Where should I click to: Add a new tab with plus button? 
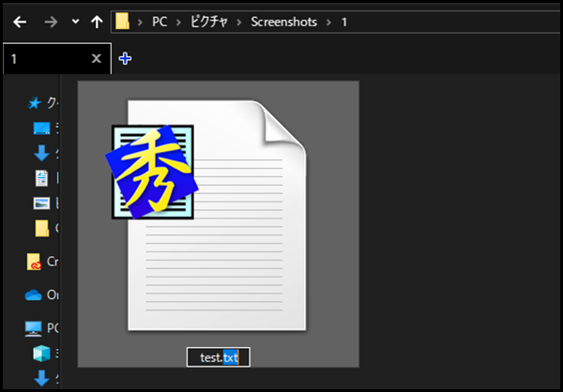pos(126,58)
